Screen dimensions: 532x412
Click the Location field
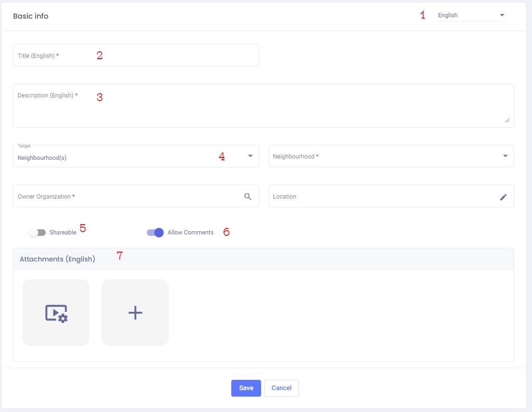(x=382, y=197)
